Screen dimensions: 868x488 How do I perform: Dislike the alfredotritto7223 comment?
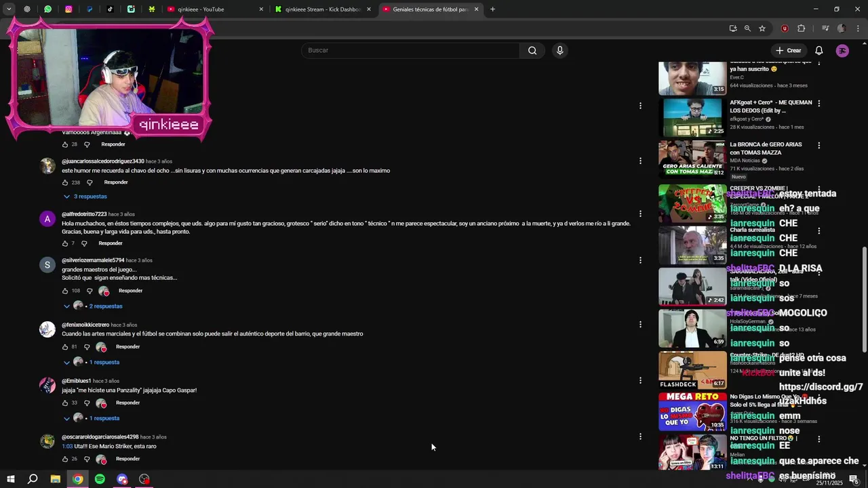[x=84, y=243]
